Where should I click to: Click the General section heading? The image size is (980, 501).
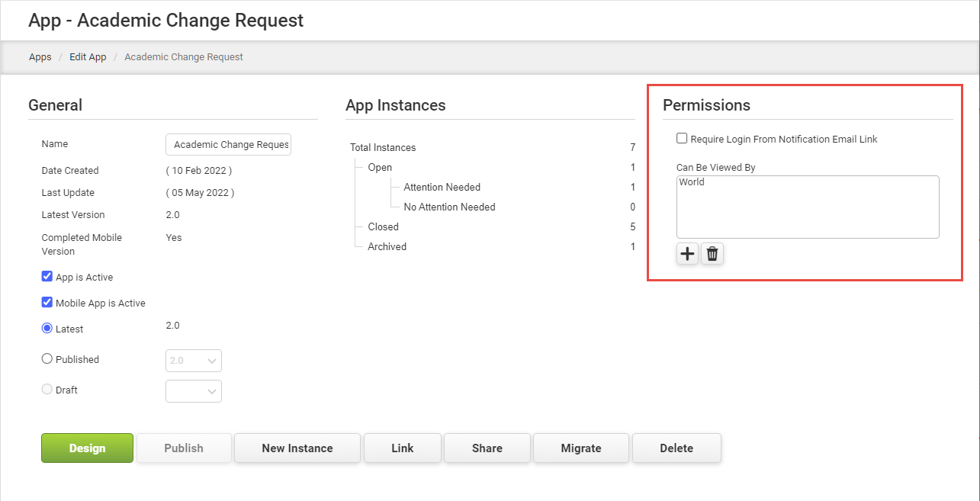point(55,105)
